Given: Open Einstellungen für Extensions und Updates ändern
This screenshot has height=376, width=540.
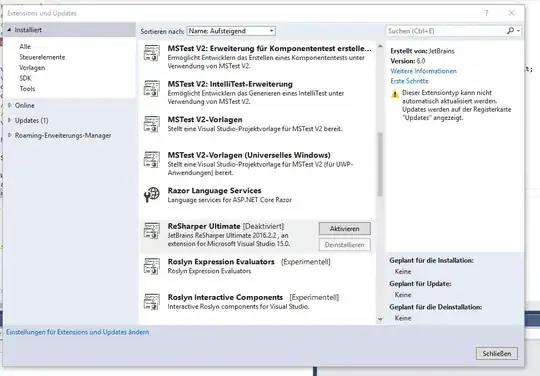Looking at the screenshot, I should pyautogui.click(x=77, y=332).
